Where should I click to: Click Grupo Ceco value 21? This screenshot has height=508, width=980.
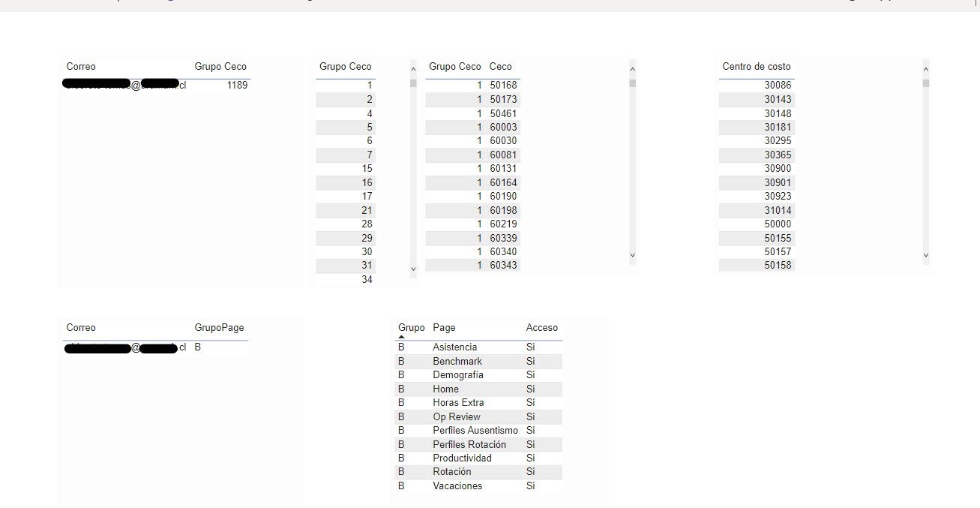pyautogui.click(x=367, y=210)
